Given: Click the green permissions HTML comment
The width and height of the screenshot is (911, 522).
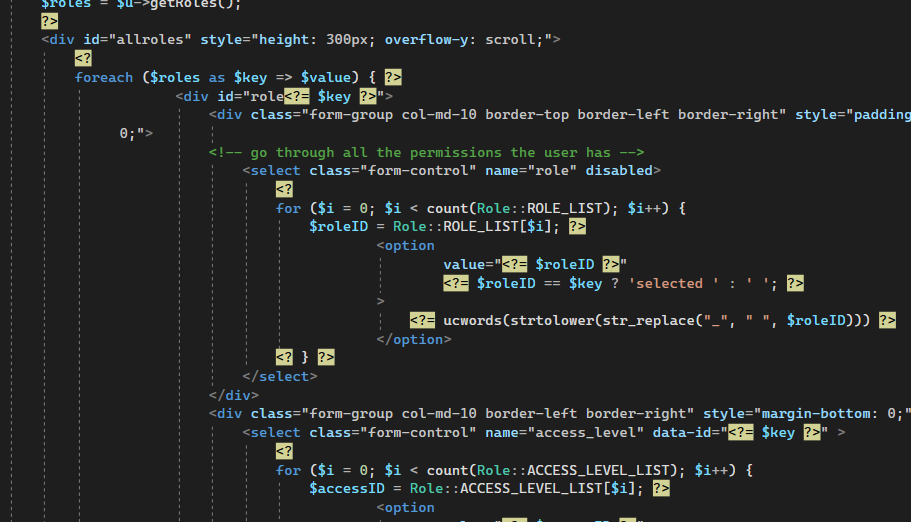Looking at the screenshot, I should [x=426, y=152].
